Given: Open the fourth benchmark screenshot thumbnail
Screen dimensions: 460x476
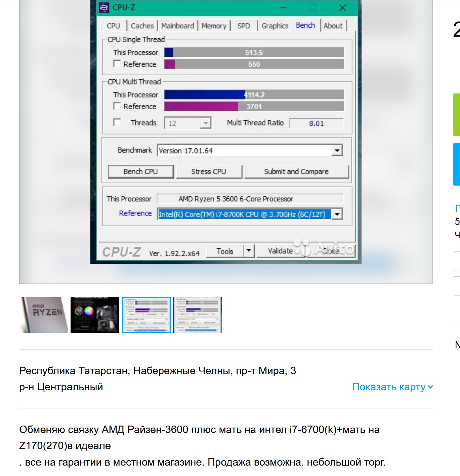Looking at the screenshot, I should pos(198,315).
